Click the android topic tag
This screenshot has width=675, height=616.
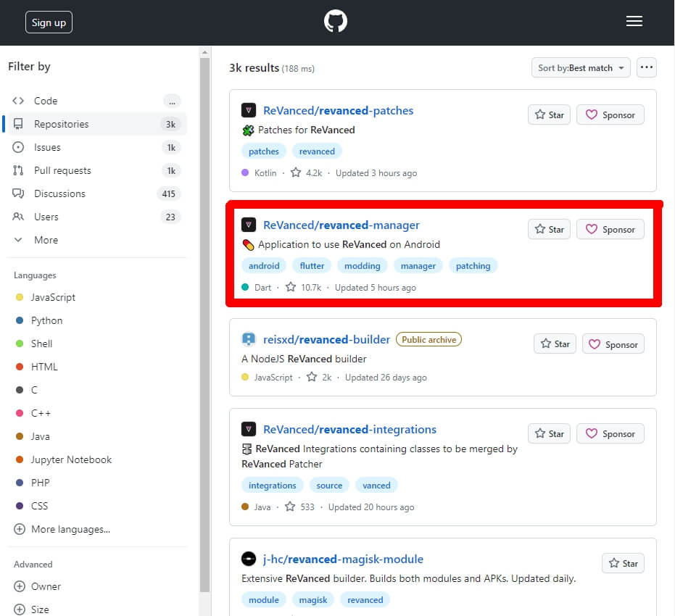pyautogui.click(x=264, y=266)
